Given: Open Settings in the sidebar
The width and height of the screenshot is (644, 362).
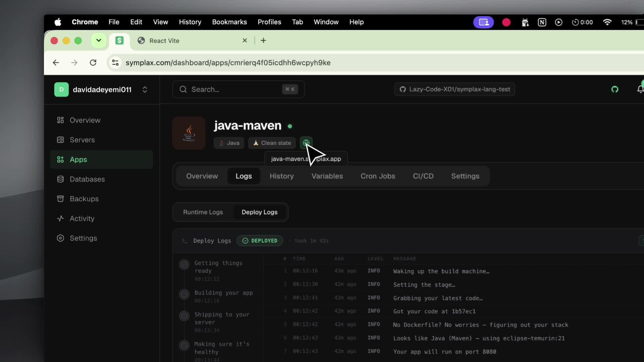Looking at the screenshot, I should [x=102, y=238].
